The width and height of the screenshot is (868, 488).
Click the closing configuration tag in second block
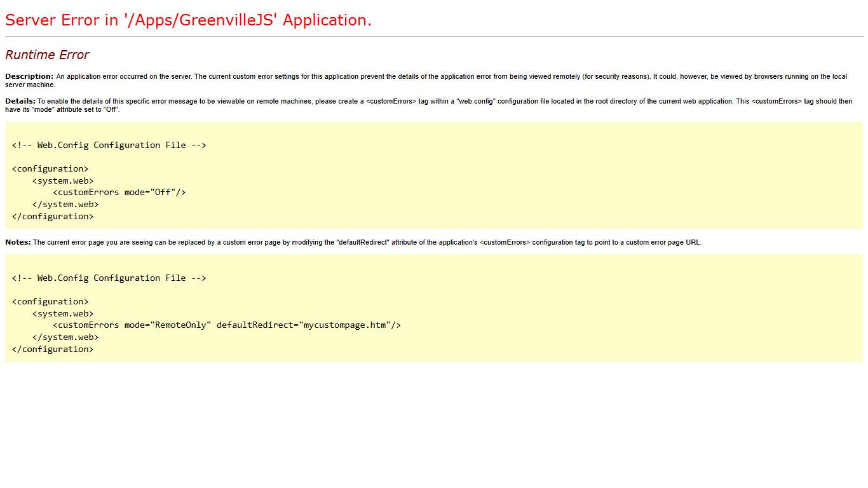[53, 349]
